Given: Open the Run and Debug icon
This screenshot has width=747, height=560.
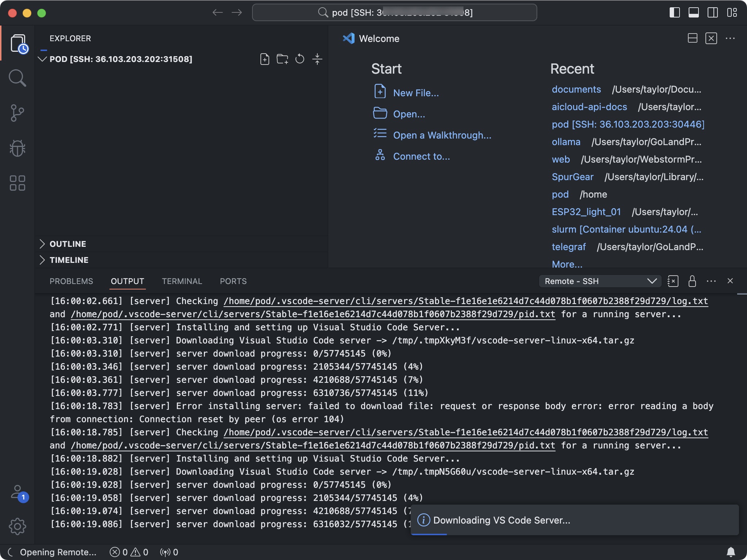Looking at the screenshot, I should click(18, 148).
